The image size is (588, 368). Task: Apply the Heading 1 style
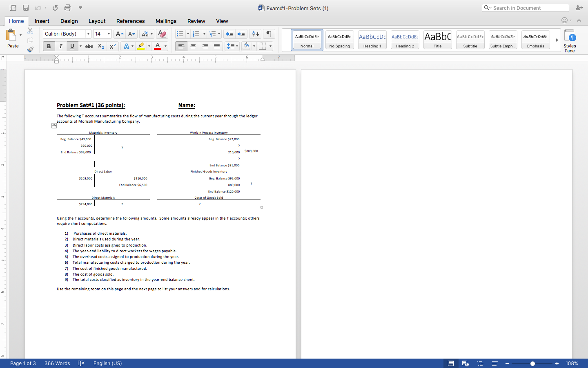click(372, 40)
